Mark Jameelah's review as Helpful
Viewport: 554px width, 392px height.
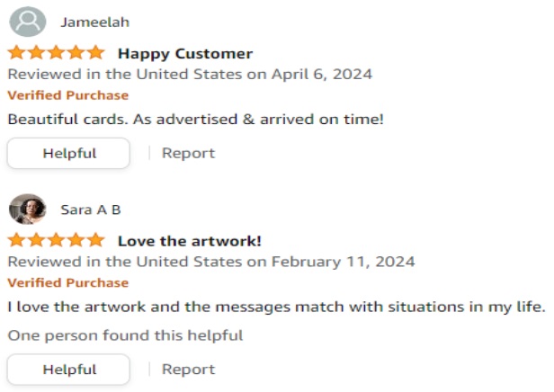coord(69,153)
